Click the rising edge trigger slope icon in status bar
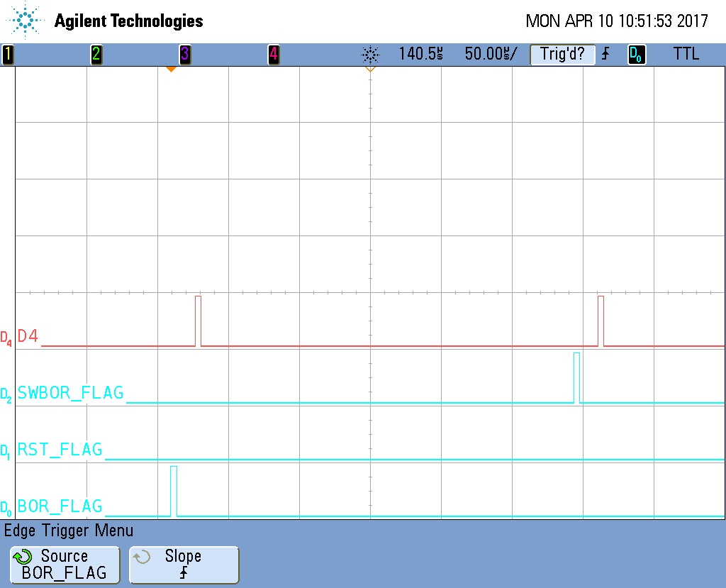Image resolution: width=726 pixels, height=588 pixels. pyautogui.click(x=605, y=54)
